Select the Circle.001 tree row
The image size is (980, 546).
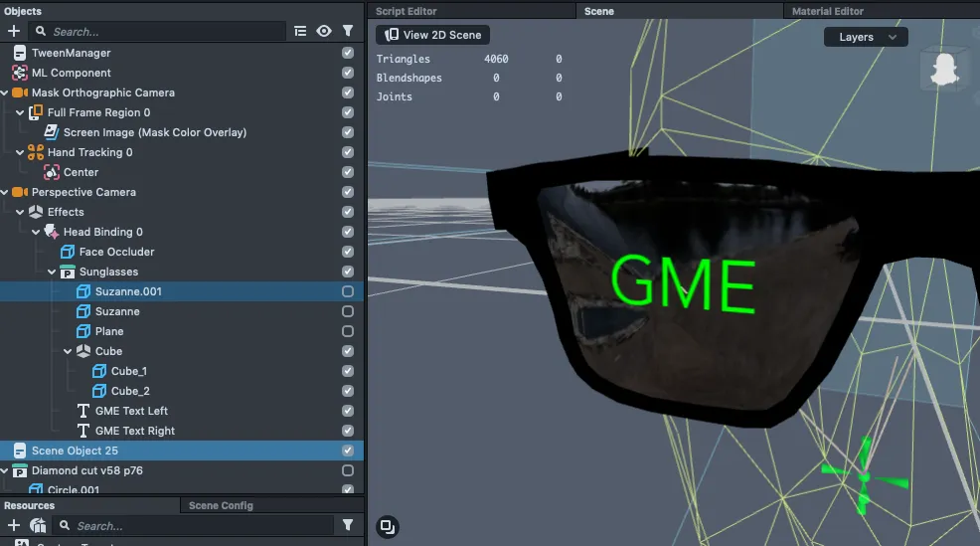click(182, 488)
